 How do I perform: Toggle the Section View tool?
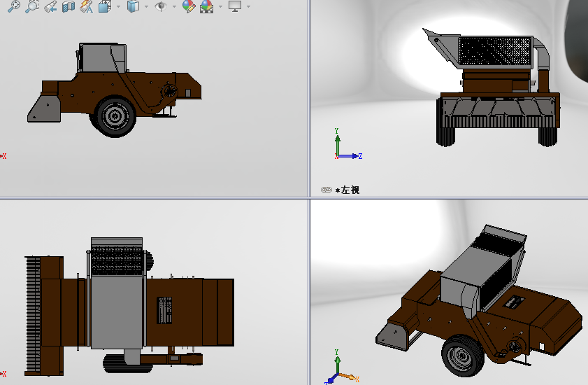tap(69, 6)
